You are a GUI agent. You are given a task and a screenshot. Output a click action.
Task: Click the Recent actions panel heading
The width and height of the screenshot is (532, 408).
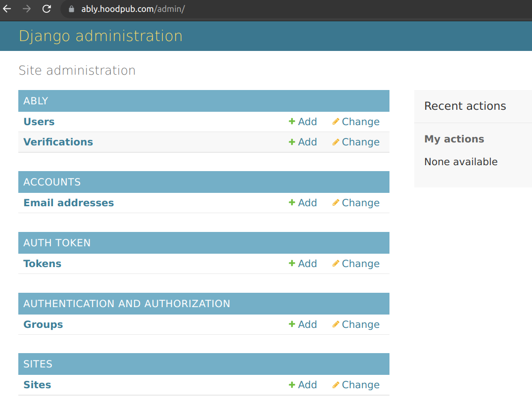pyautogui.click(x=465, y=106)
